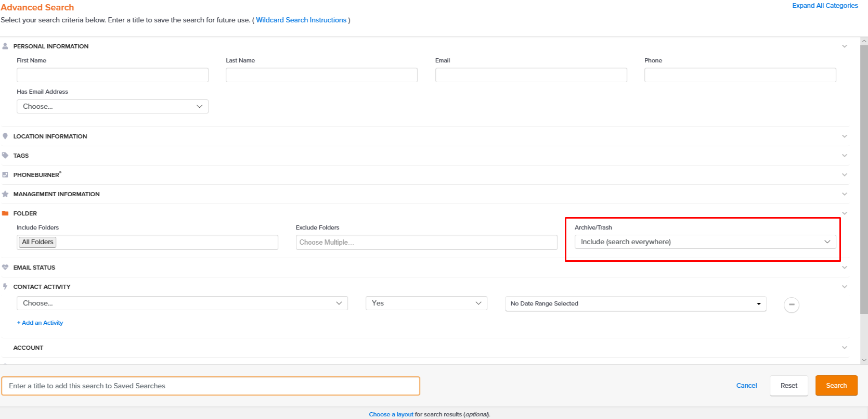Click the Expand All Categories link
The image size is (868, 419).
[x=825, y=6]
